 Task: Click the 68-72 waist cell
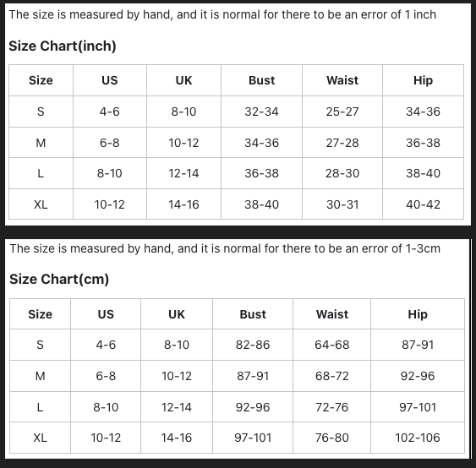pos(331,376)
